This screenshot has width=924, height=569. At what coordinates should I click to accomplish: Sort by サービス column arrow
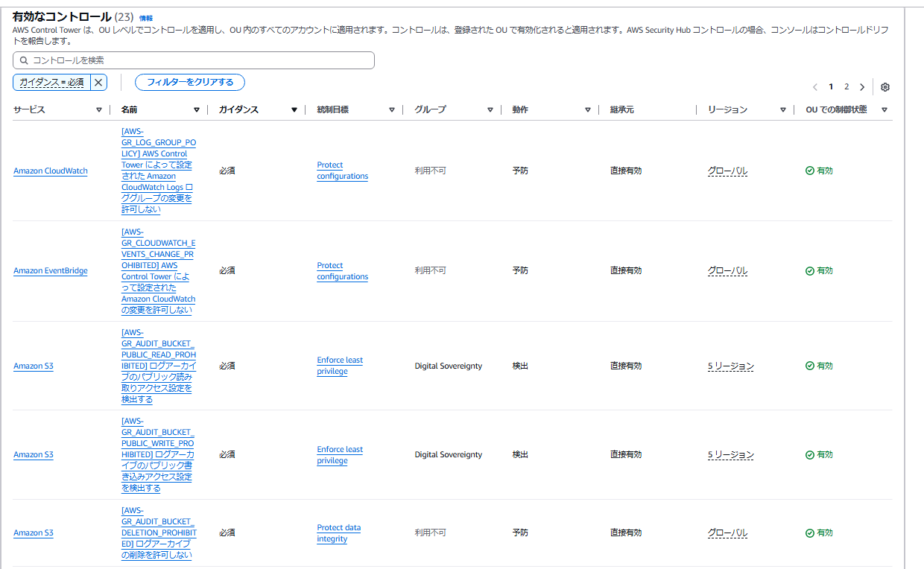pyautogui.click(x=99, y=109)
